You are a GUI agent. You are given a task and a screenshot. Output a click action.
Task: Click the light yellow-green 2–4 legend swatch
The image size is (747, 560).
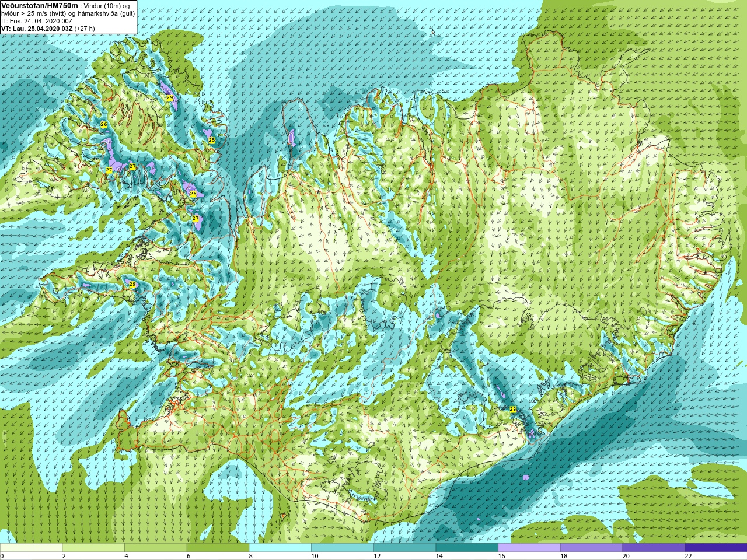(x=93, y=547)
